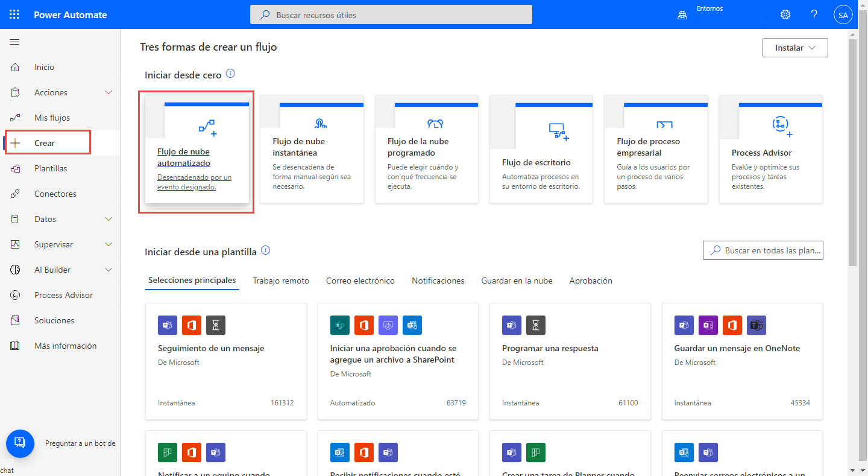Expand the Datos menu chevron
868x476 pixels.
(108, 219)
